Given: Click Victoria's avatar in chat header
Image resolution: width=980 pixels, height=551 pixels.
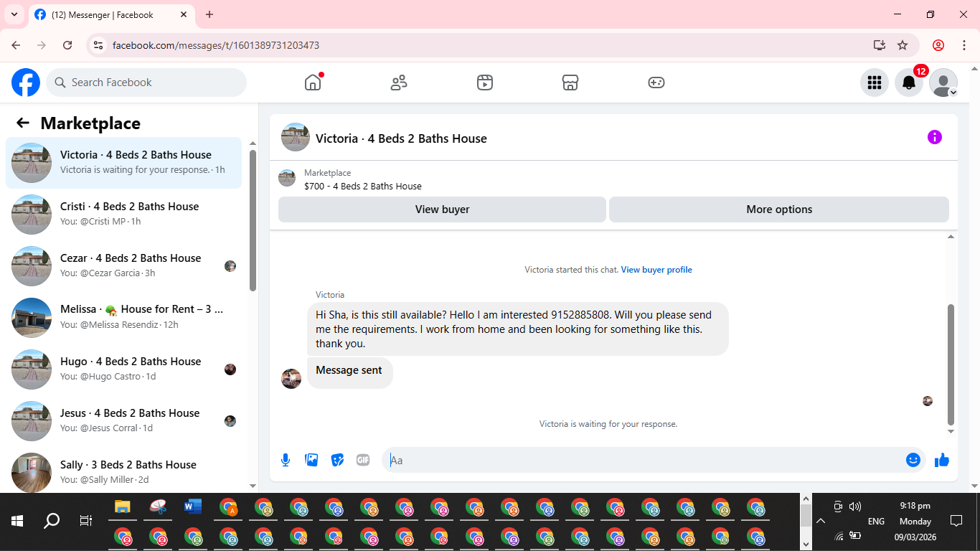Looking at the screenshot, I should [295, 137].
